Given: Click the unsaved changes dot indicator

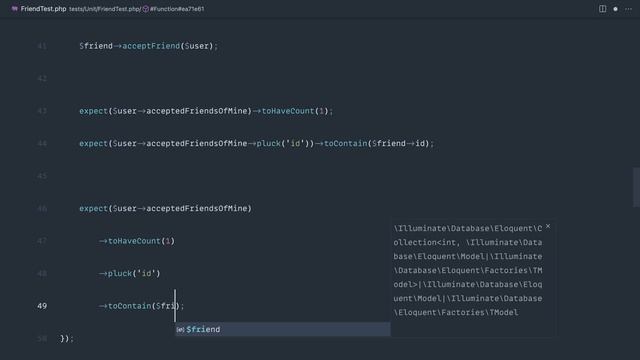Looking at the screenshot, I should 616,9.
